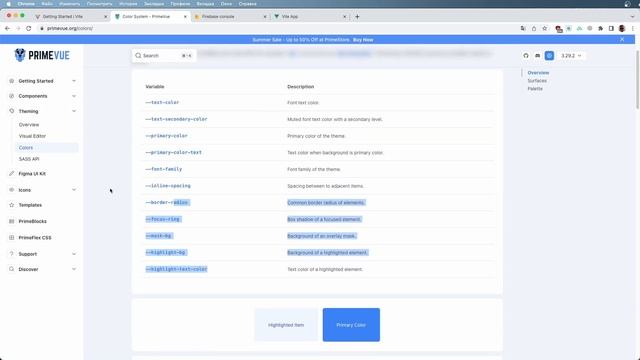The width and height of the screenshot is (640, 360).
Task: Open PrimeFlex CSS in the sidebar
Action: [35, 238]
